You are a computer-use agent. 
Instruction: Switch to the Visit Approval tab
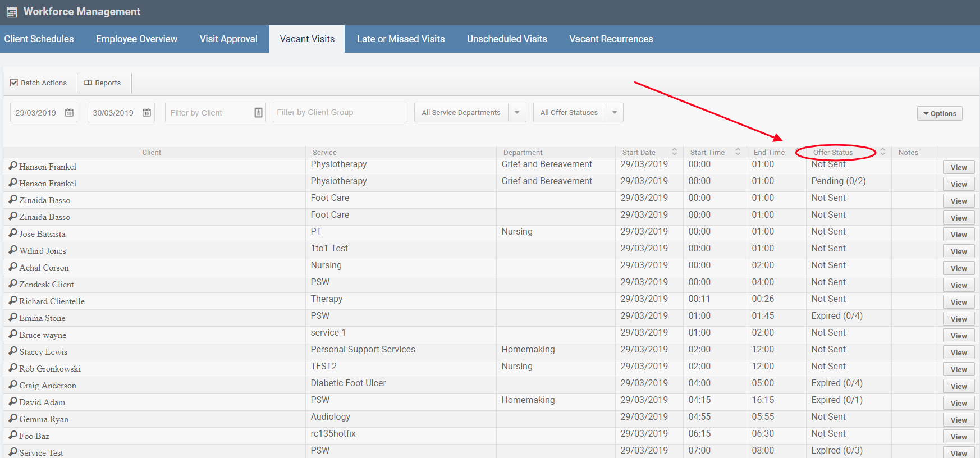click(x=228, y=39)
